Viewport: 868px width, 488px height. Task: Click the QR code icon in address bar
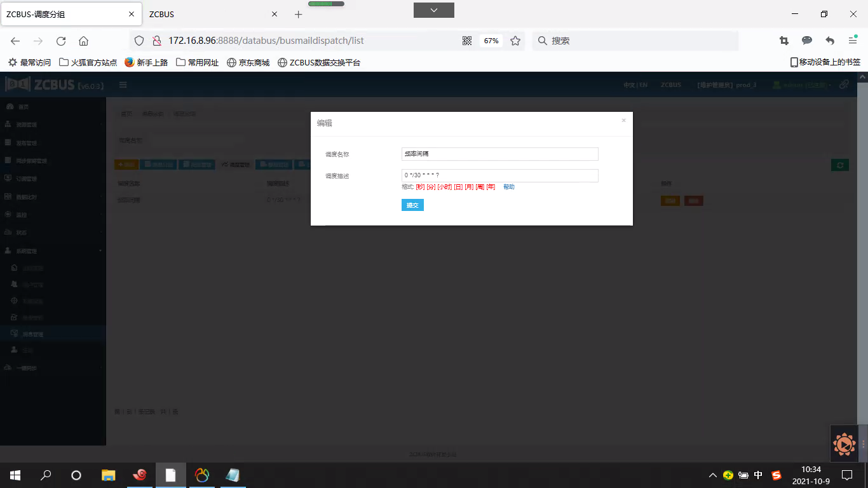[x=467, y=41]
